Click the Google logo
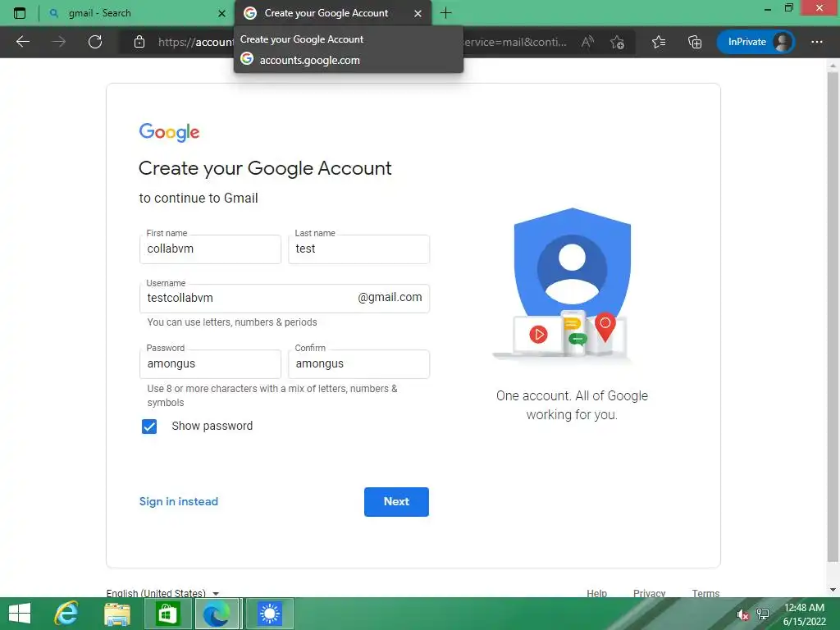Screen dimensions: 840x630 [169, 132]
